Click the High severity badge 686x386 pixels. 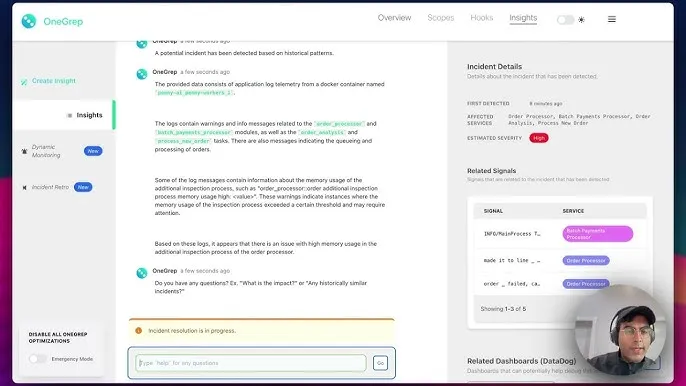tap(539, 138)
